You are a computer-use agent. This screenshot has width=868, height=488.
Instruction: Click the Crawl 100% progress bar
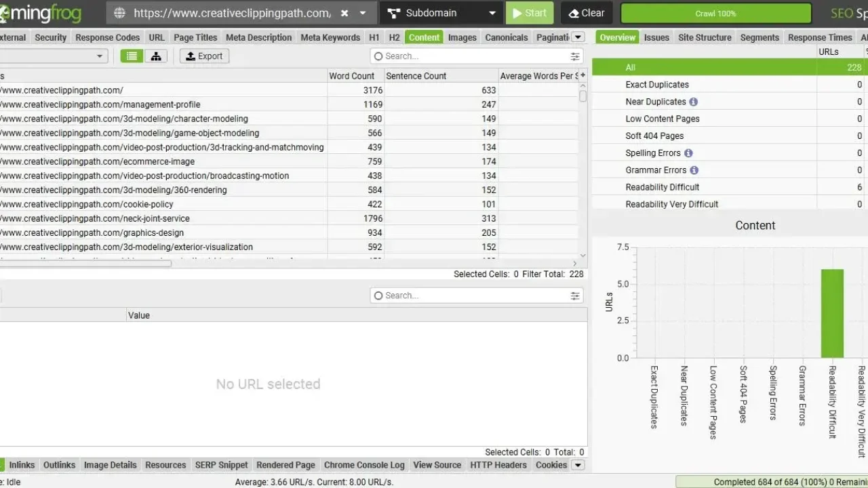[717, 12]
